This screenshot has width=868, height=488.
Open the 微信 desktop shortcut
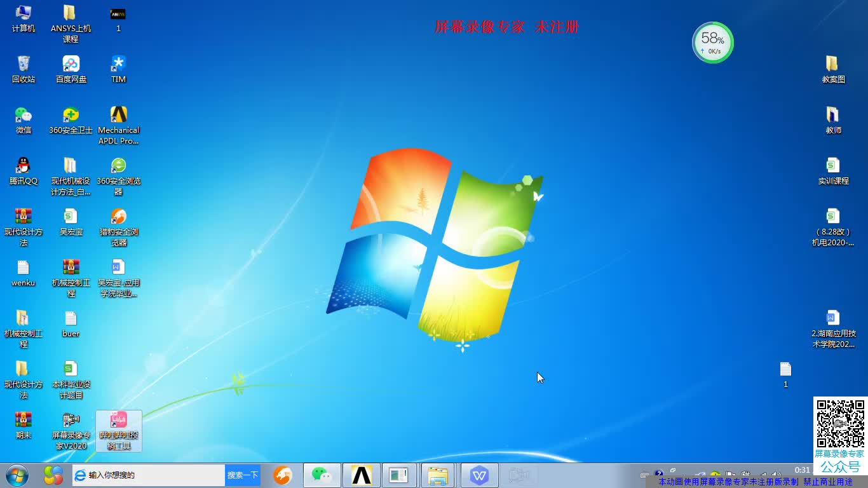tap(24, 121)
